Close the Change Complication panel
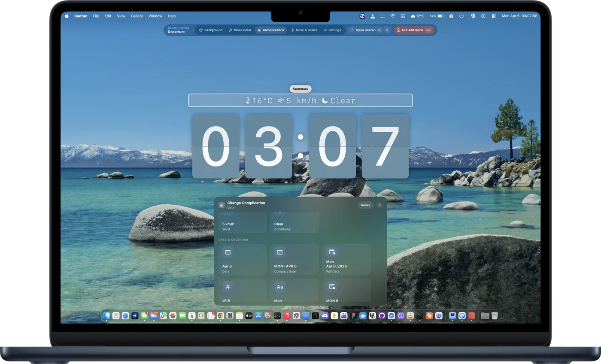Viewport: 601px width, 364px height. [x=379, y=205]
